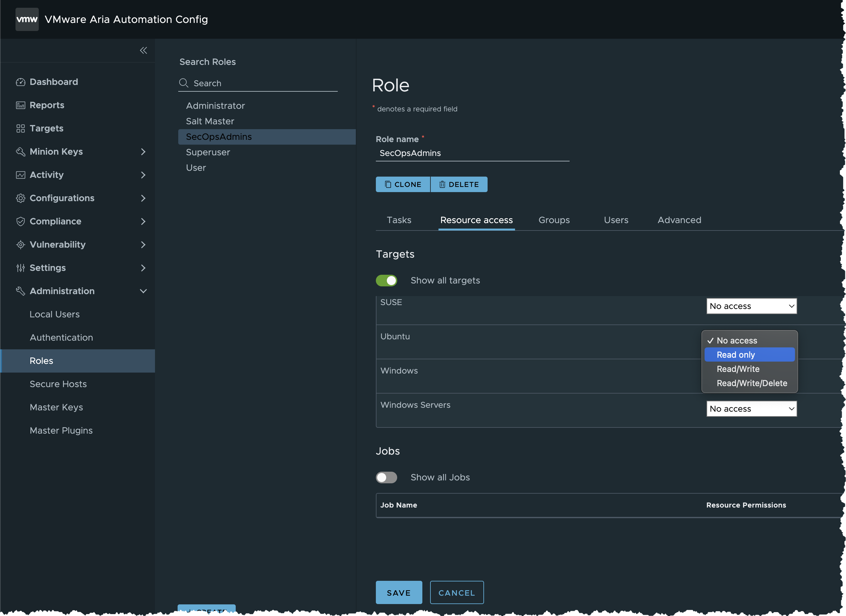The height and width of the screenshot is (616, 846).
Task: Open the Users tab
Action: (616, 220)
